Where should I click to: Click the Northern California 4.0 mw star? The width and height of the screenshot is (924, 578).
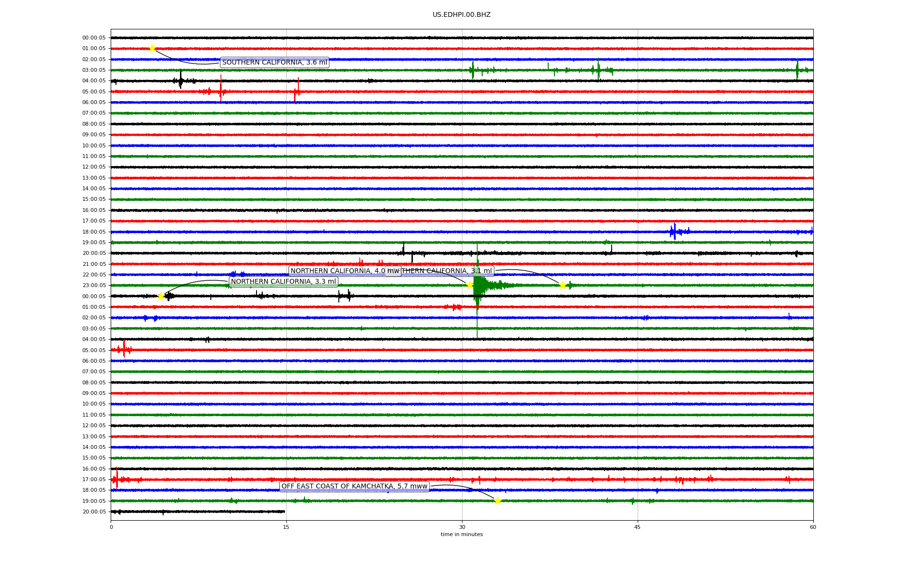(x=470, y=285)
